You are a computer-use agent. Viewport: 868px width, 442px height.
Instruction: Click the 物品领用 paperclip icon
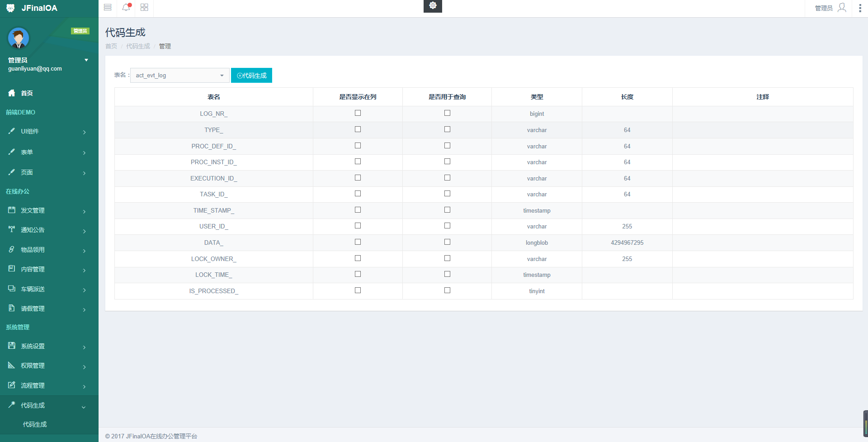click(x=12, y=249)
